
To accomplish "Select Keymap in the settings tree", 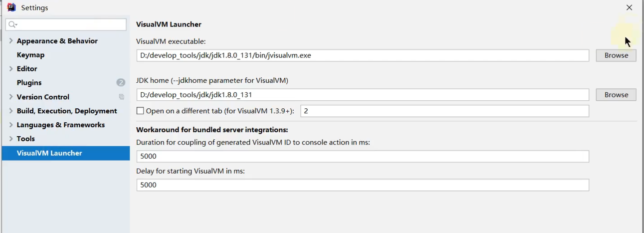I will (31, 55).
